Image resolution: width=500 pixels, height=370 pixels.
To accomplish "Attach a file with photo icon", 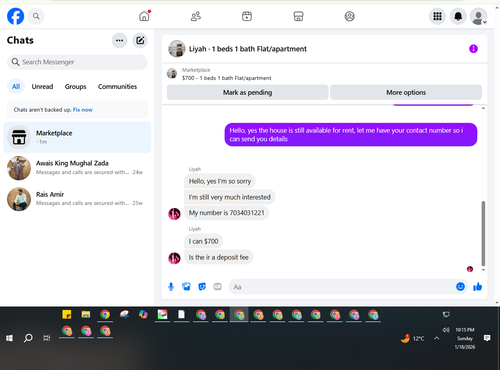I will [x=186, y=287].
